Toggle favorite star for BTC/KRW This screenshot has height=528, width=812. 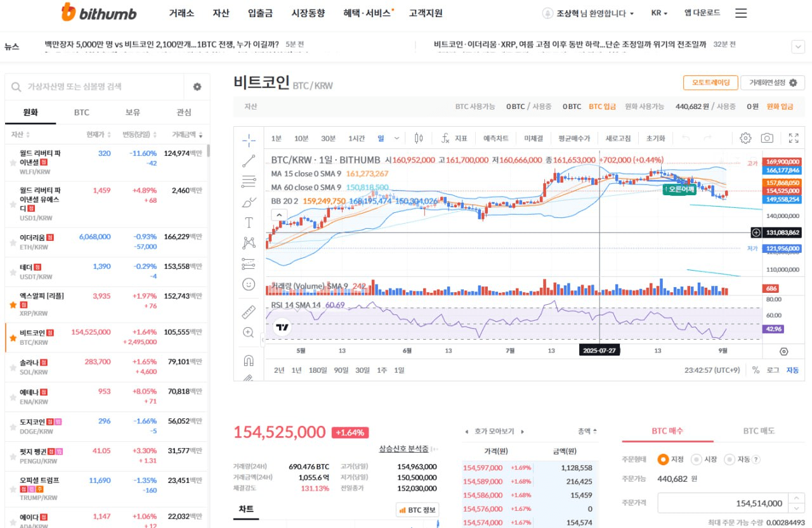pos(13,338)
